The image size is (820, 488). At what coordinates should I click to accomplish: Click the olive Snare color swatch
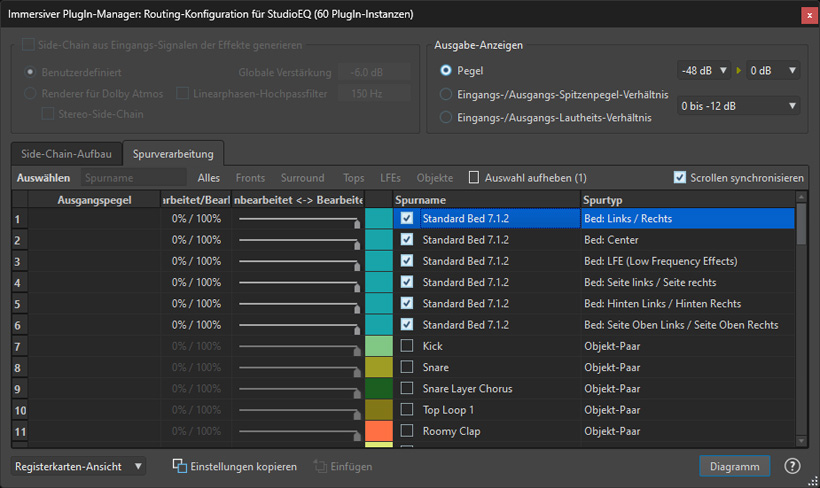[x=379, y=368]
